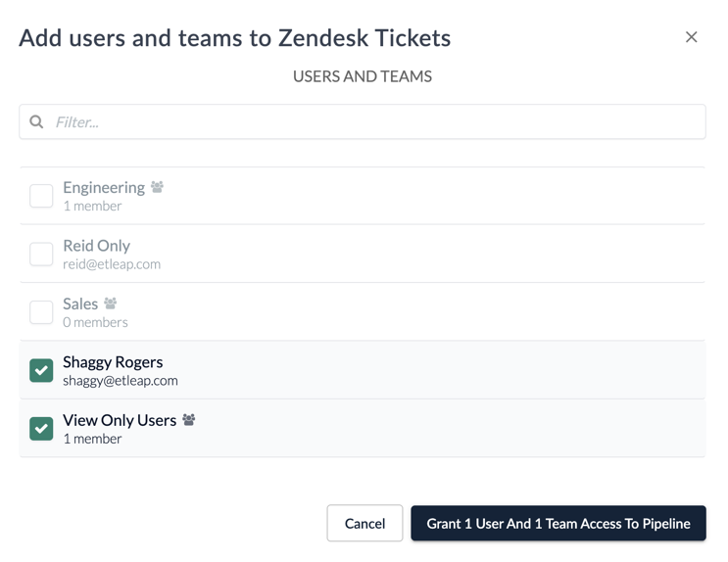Select the Sales team name
728x562 pixels.
80,304
